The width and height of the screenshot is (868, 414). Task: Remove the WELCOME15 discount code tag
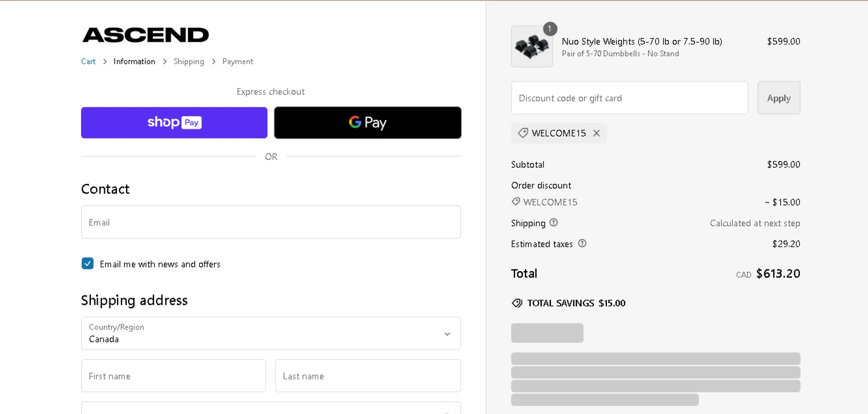tap(597, 134)
